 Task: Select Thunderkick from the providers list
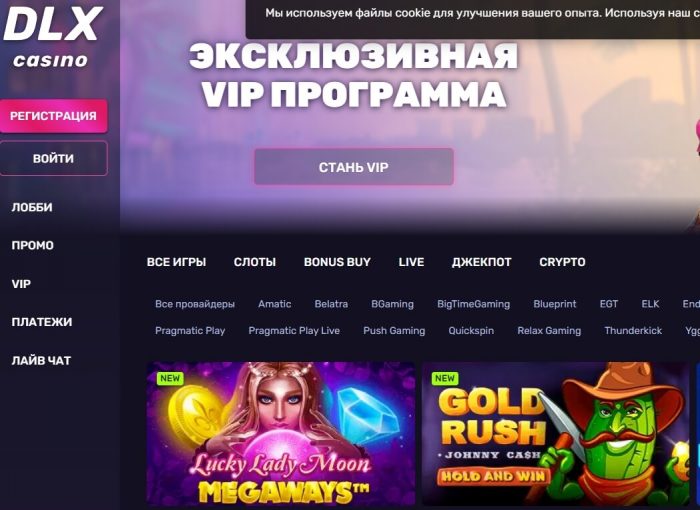click(x=633, y=331)
